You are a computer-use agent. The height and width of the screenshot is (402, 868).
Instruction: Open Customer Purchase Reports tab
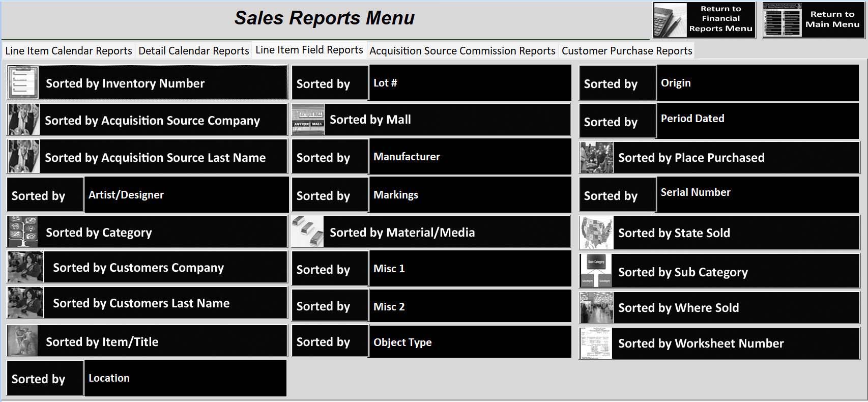tap(626, 51)
